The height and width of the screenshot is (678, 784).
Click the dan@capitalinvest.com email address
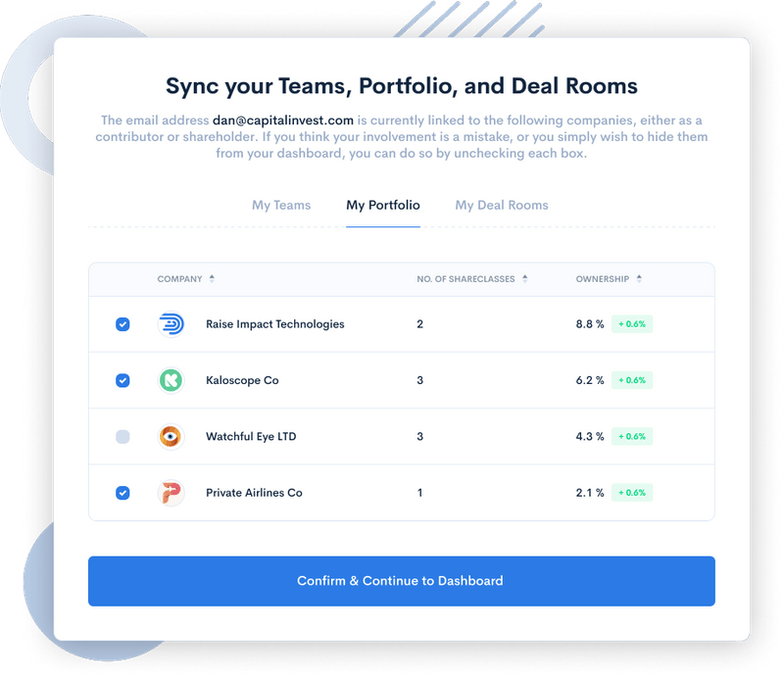coord(283,121)
